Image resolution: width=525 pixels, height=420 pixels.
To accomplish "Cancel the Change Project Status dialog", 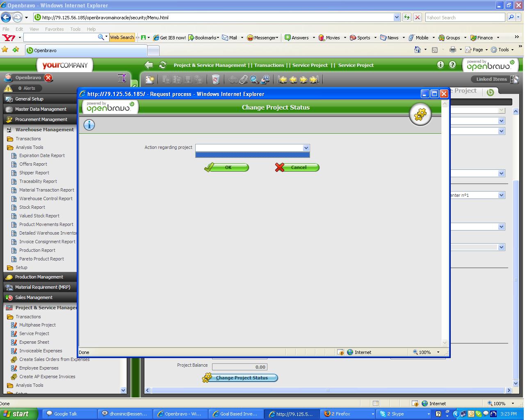I will point(297,167).
